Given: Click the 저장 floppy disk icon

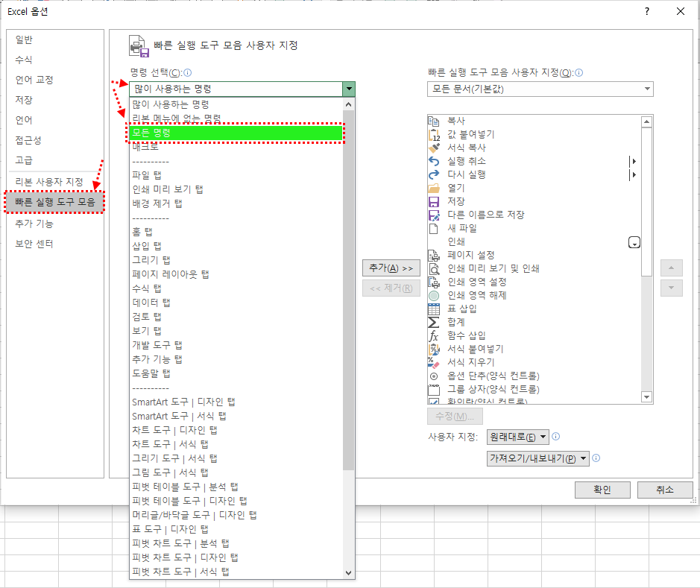Looking at the screenshot, I should click(x=433, y=202).
